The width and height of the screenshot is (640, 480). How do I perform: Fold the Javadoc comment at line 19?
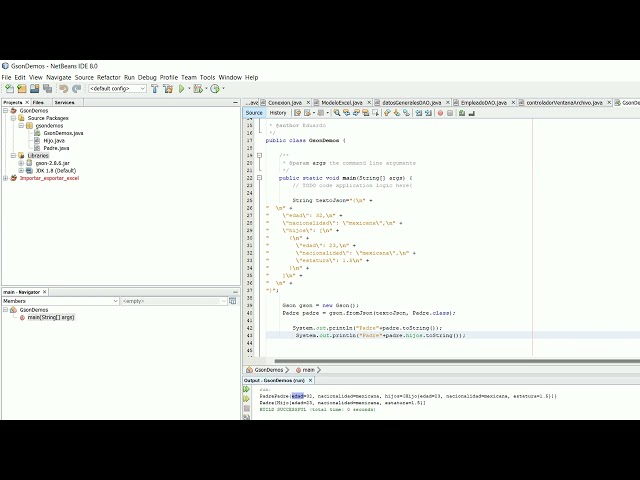[259, 156]
